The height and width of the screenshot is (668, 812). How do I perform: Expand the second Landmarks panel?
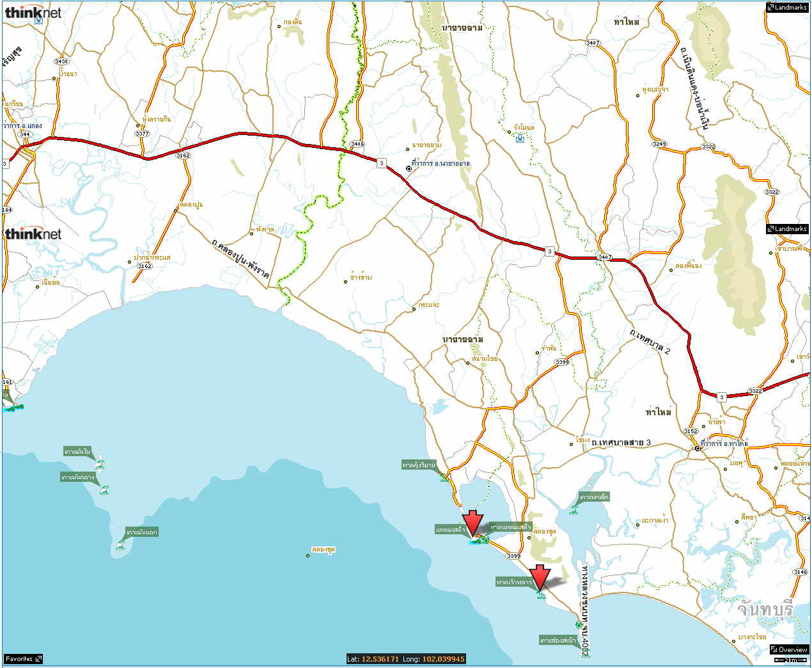(787, 229)
